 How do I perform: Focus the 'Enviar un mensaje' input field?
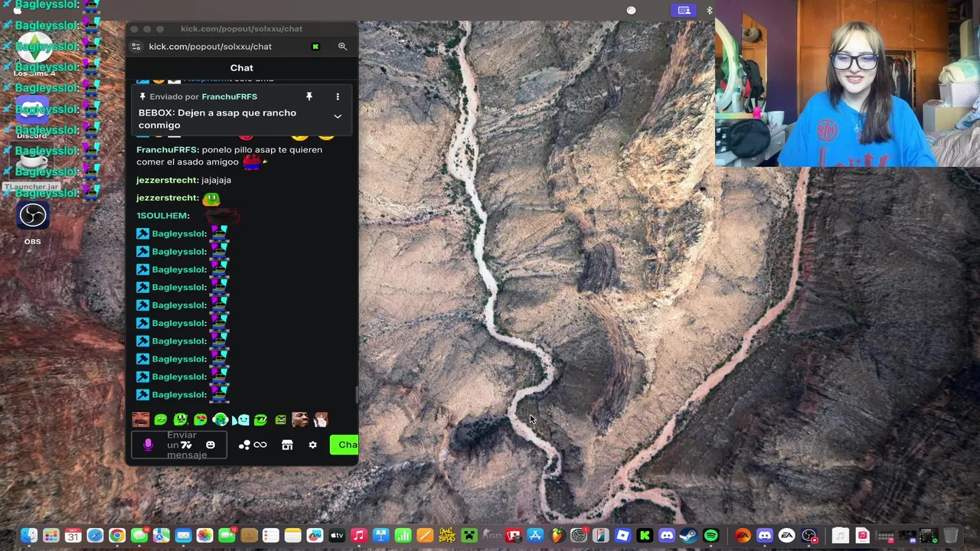(x=179, y=445)
